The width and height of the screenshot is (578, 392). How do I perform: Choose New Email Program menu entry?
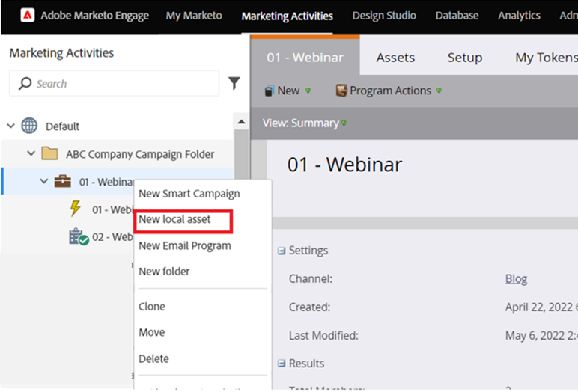tap(185, 245)
